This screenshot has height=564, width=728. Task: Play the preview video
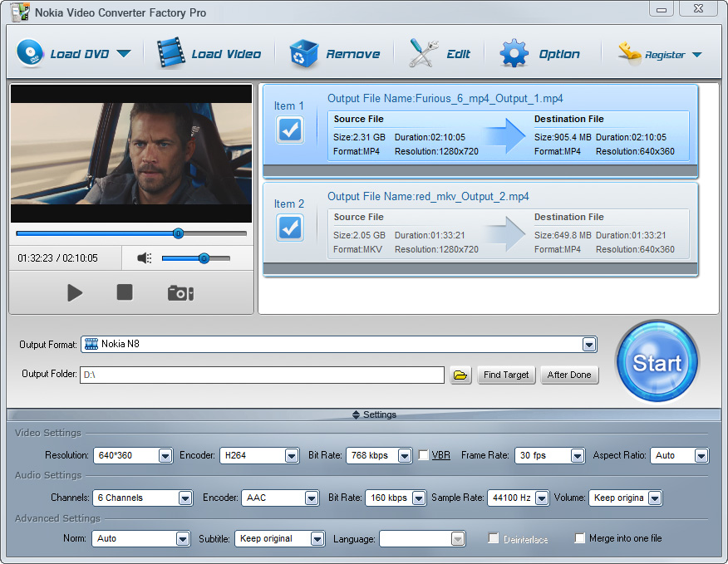click(75, 293)
